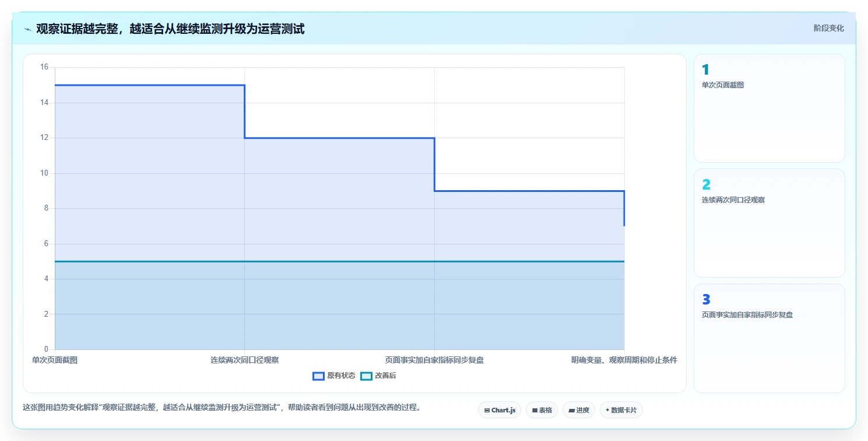Click the 进度 tag
Screen dimensions: 868x441
pyautogui.click(x=579, y=410)
